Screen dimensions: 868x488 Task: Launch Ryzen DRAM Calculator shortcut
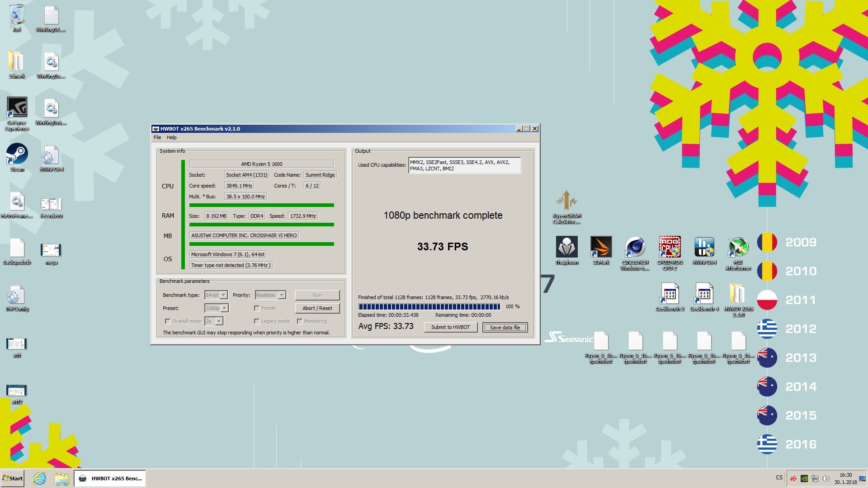pyautogui.click(x=566, y=206)
